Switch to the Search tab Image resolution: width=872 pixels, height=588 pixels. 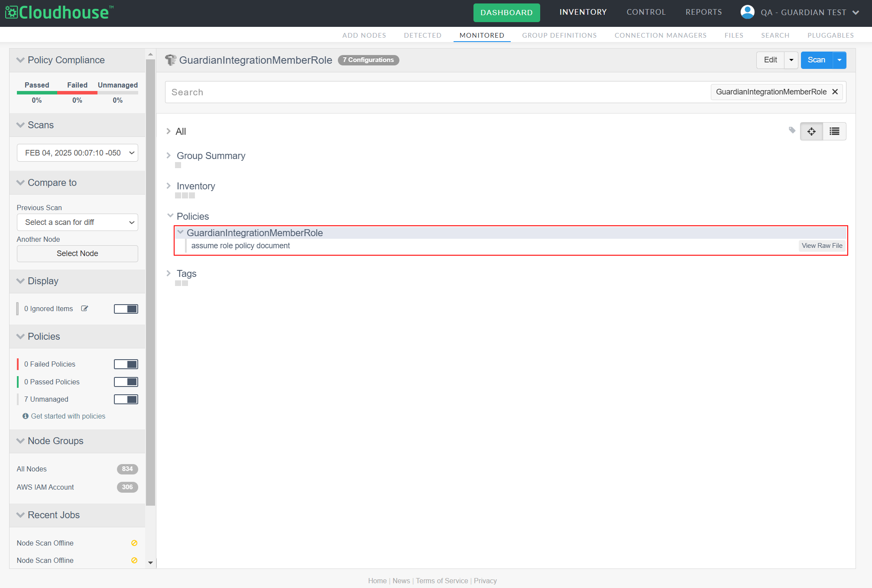[775, 35]
